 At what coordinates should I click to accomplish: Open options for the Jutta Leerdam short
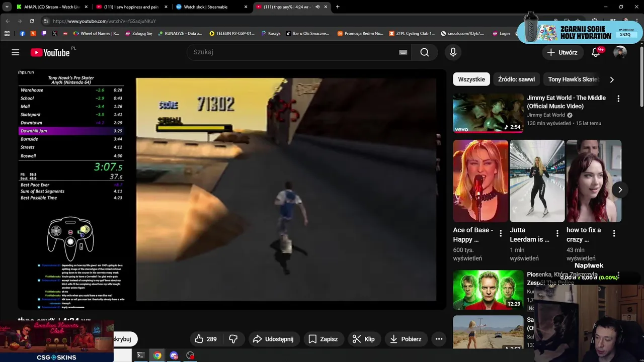(557, 233)
